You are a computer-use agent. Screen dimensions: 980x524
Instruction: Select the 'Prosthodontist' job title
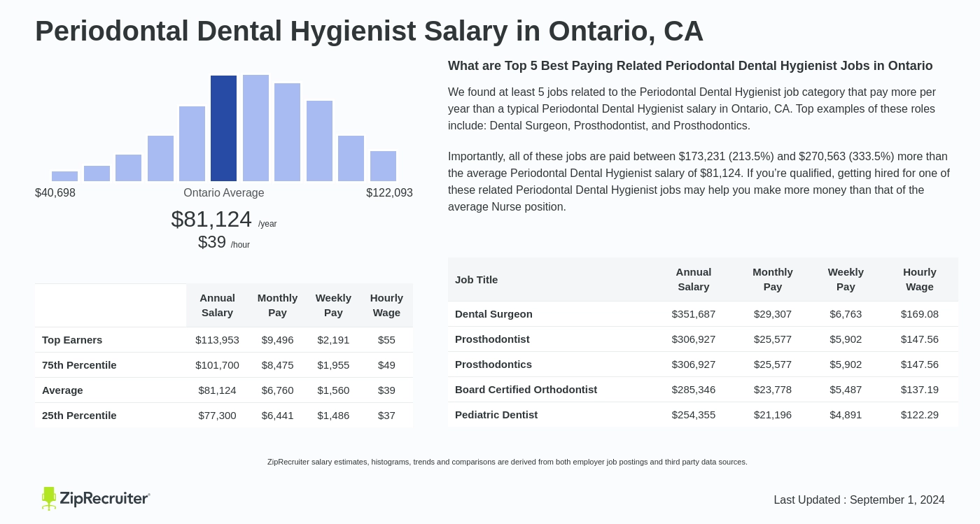click(492, 339)
